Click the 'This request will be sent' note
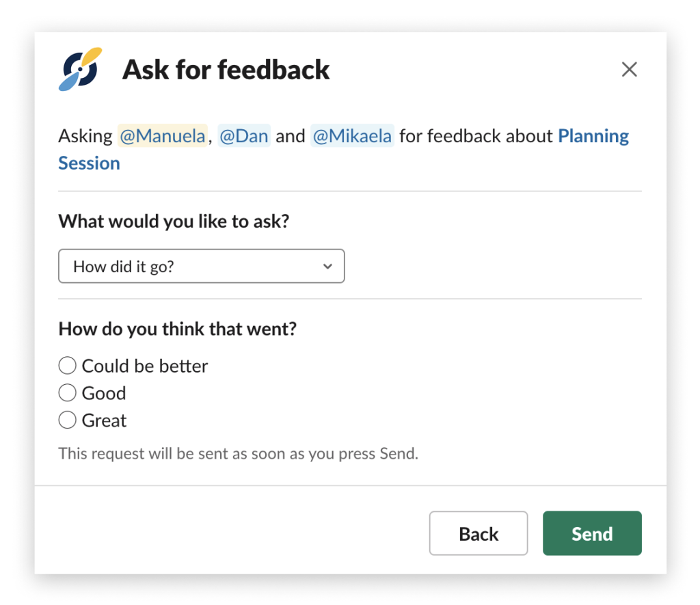Screen dimensions: 700x605 (x=239, y=454)
